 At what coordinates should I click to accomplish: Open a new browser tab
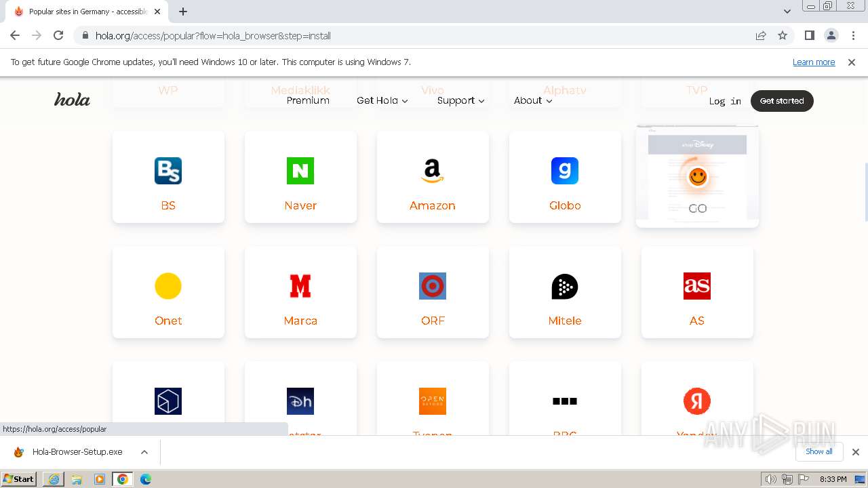pos(183,12)
